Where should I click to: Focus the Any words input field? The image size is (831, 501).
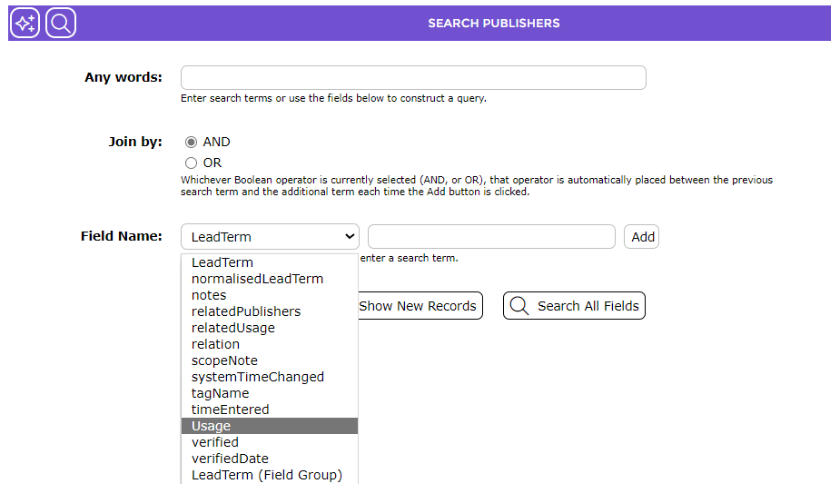click(x=413, y=78)
